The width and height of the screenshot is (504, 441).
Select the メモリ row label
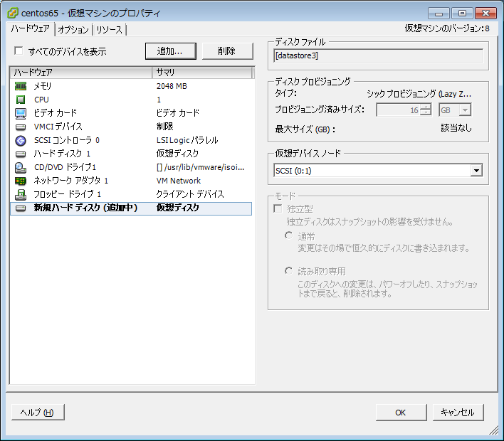pos(43,86)
